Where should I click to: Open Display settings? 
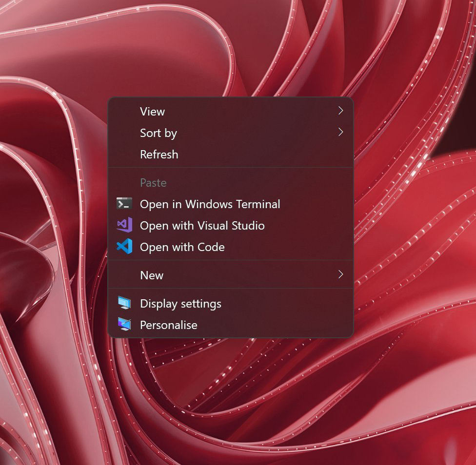[180, 303]
